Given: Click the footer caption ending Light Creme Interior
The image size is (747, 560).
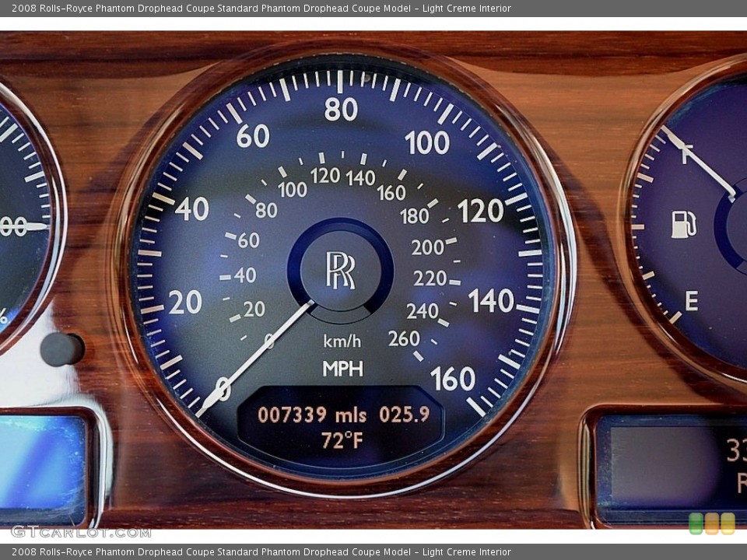Looking at the screenshot, I should coord(261,552).
